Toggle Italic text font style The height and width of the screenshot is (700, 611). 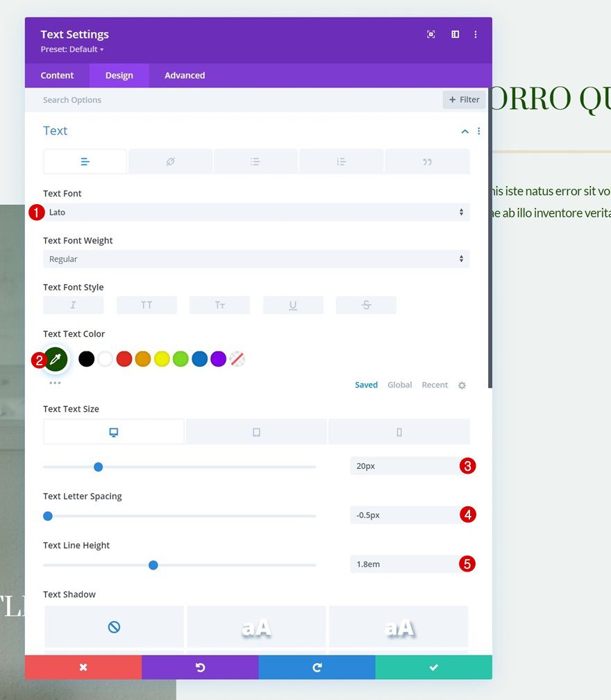coord(73,304)
